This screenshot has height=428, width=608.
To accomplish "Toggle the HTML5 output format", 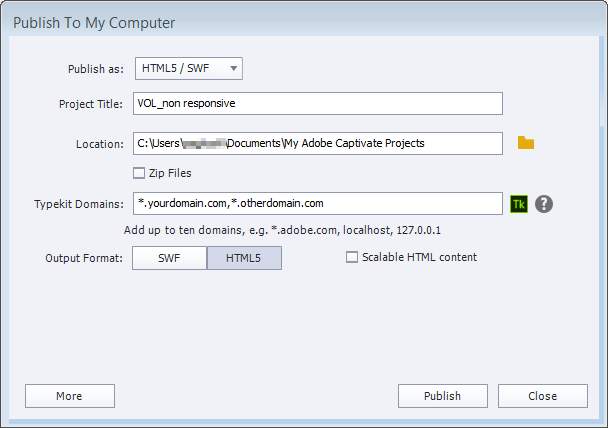I will [x=244, y=258].
